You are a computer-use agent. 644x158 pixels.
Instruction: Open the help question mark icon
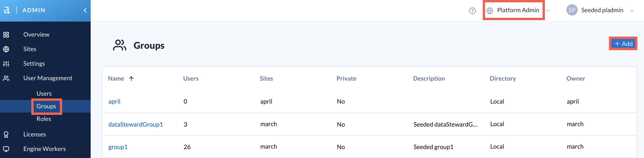click(472, 11)
